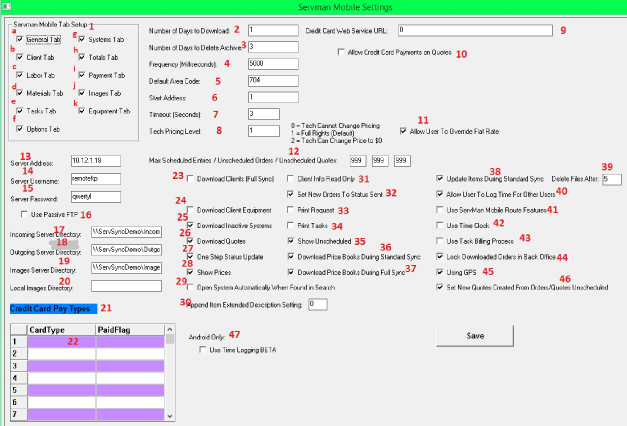Viewport: 627px width, 426px height.
Task: Toggle Systems Tab checkbox
Action: coord(82,39)
